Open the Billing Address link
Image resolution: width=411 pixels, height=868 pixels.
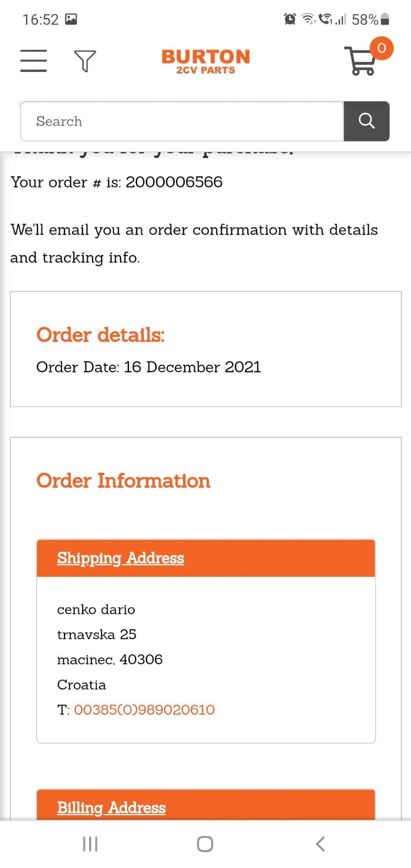111,808
